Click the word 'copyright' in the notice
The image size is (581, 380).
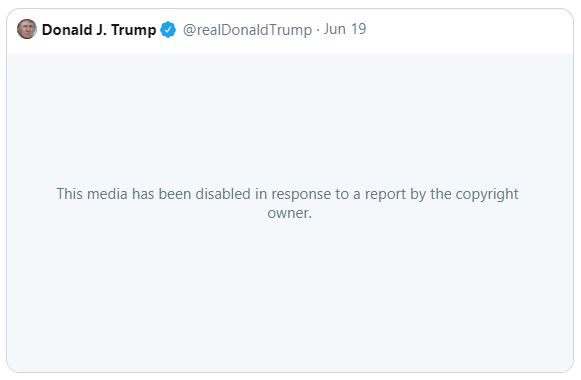click(487, 195)
